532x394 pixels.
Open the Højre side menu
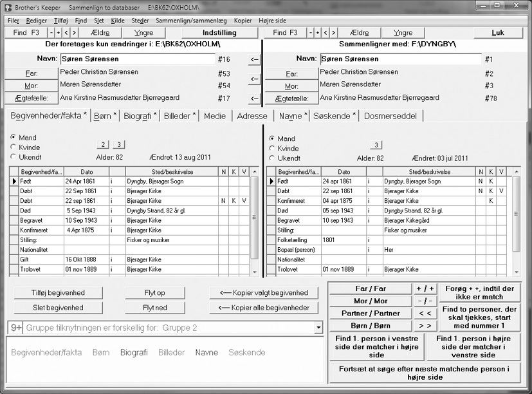(272, 21)
